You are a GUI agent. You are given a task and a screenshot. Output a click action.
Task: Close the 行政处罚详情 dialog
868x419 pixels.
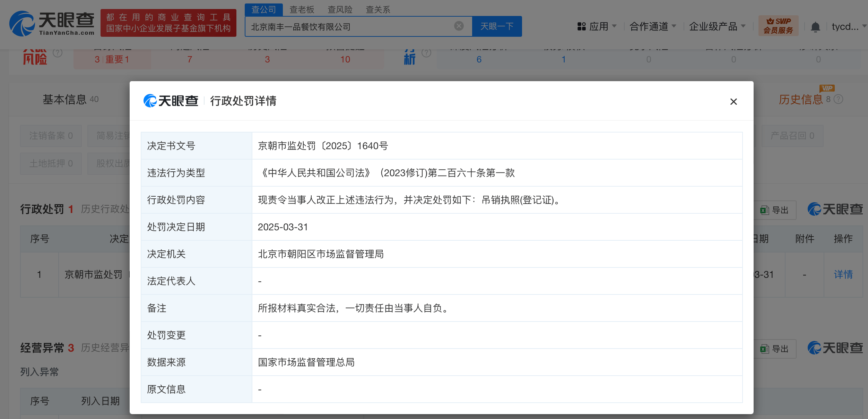pyautogui.click(x=733, y=102)
